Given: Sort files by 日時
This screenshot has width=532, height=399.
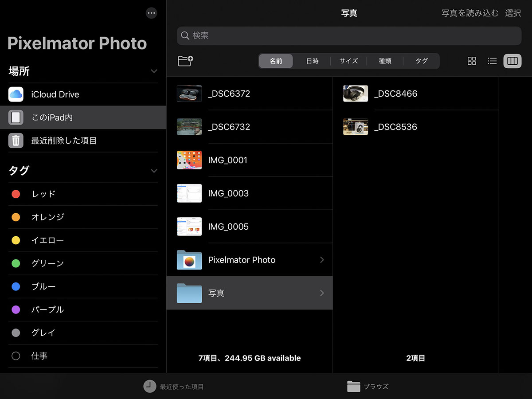Looking at the screenshot, I should (312, 61).
